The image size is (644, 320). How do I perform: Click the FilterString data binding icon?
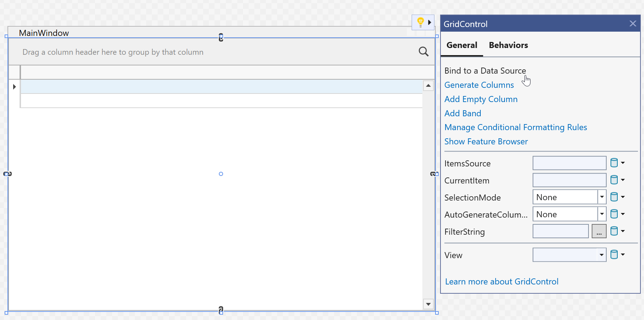click(x=615, y=231)
